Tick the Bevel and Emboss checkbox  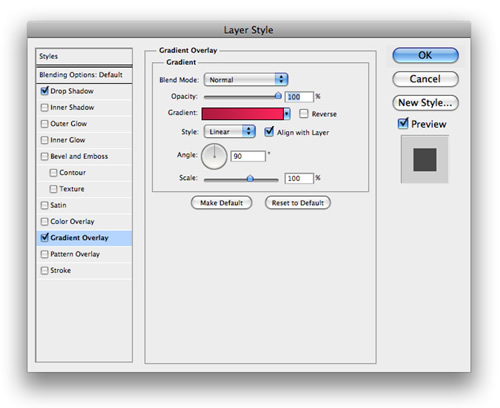[44, 156]
